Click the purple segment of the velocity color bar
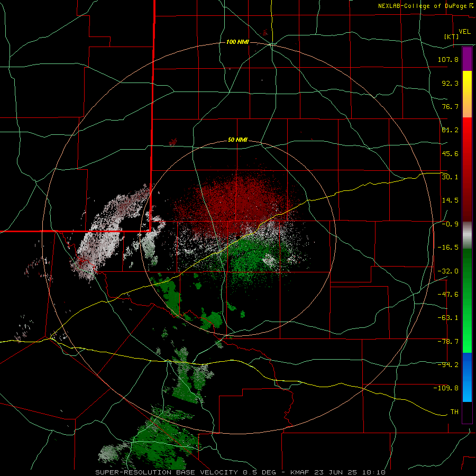The width and height of the screenshot is (476, 476). (x=467, y=59)
